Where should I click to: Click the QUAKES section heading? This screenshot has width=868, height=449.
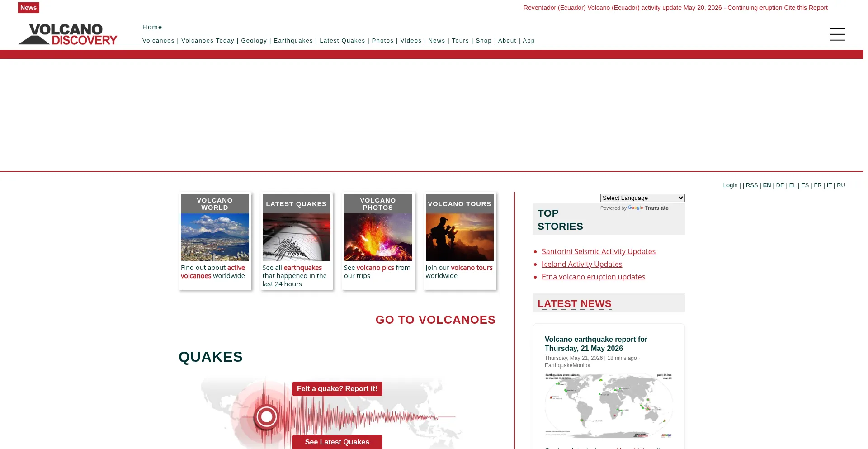(211, 357)
